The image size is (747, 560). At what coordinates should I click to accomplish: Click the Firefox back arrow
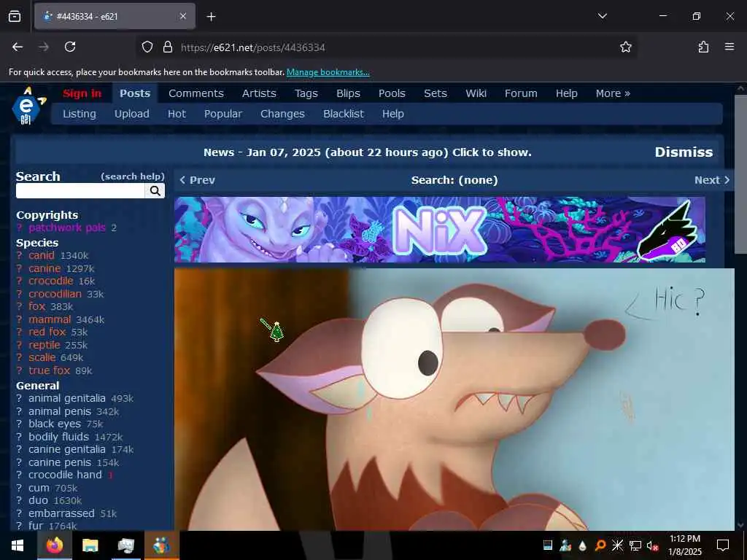point(18,47)
